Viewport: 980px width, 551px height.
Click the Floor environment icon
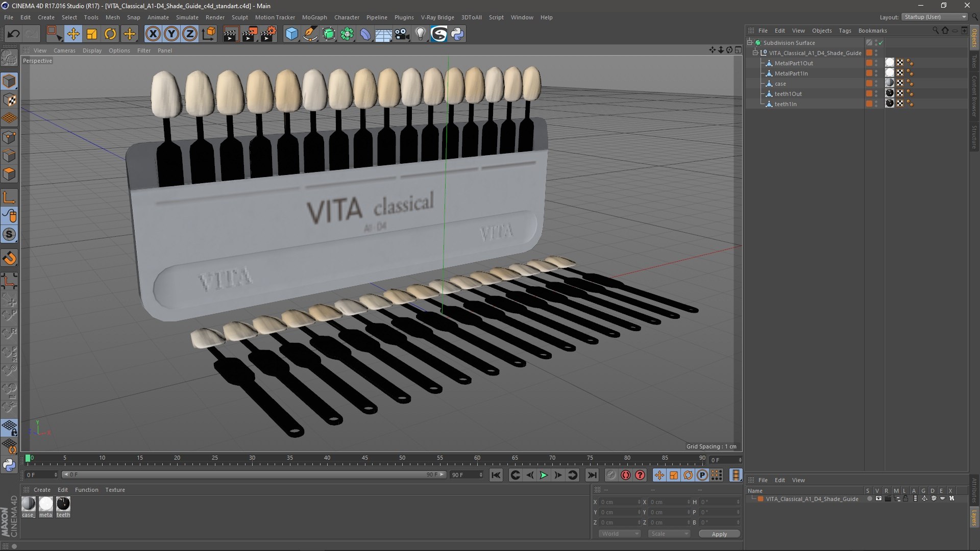(x=384, y=34)
